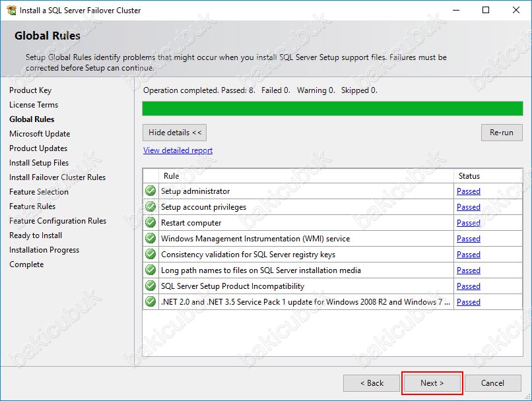Select License Terms step in sidebar
Screen dimensions: 532x401
34,105
